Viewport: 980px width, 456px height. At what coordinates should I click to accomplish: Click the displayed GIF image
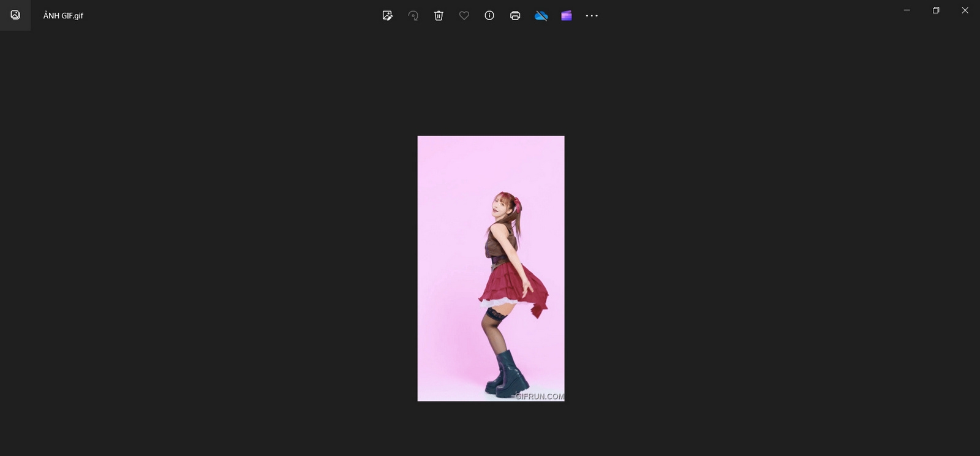[x=491, y=268]
